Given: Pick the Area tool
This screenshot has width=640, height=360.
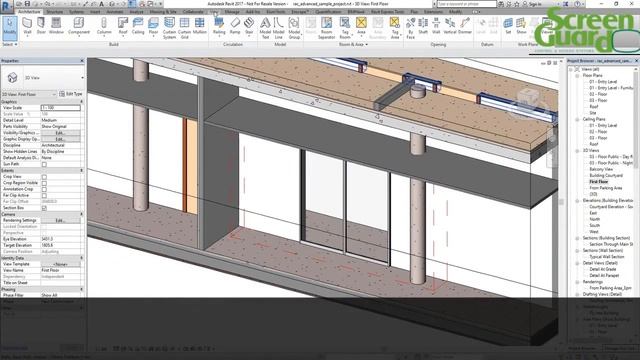Looking at the screenshot, I should 361,26.
